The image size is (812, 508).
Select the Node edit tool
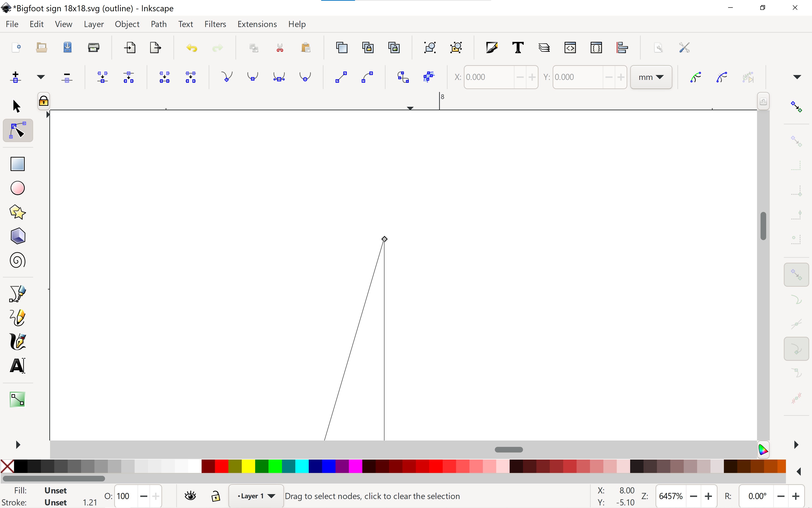click(18, 130)
